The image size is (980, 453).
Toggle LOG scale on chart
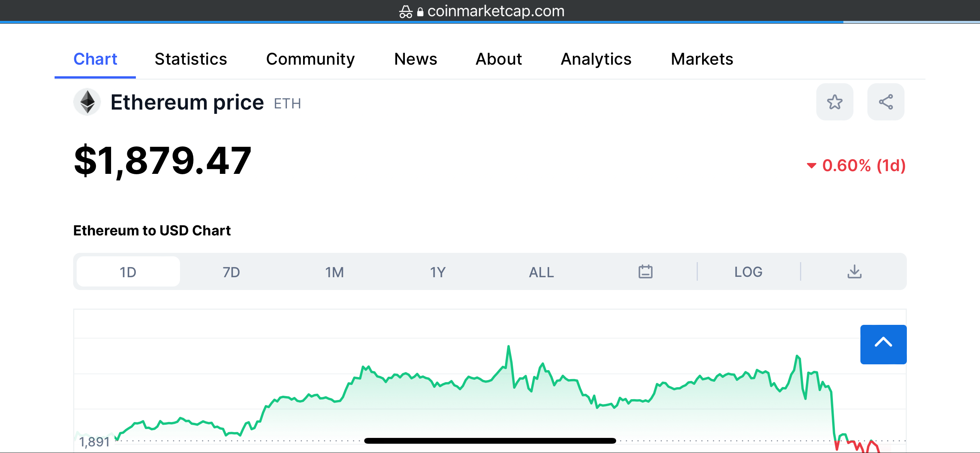click(748, 272)
